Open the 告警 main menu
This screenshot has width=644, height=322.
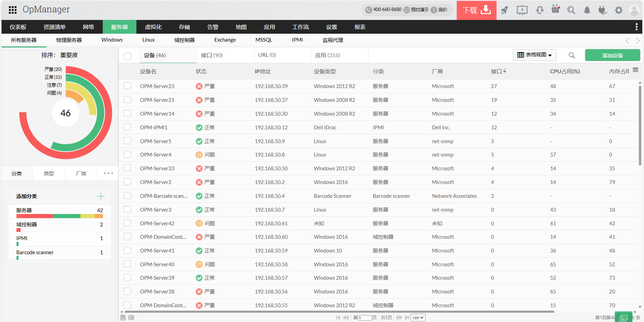213,27
